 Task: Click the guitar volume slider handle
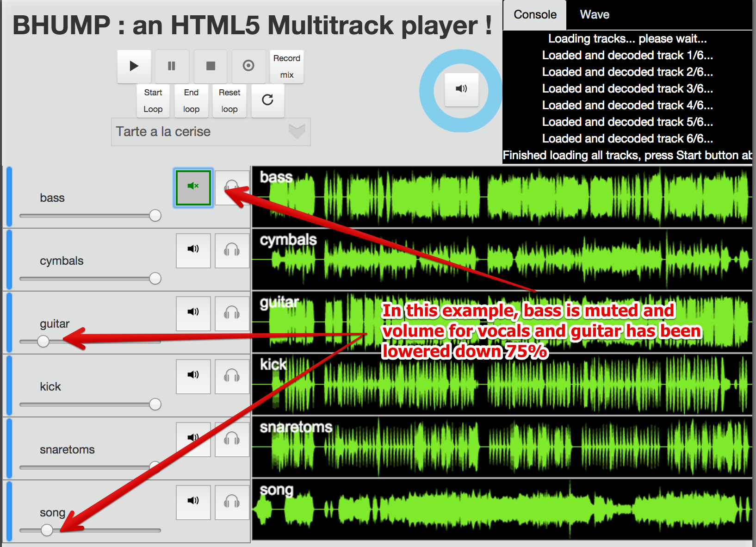tap(43, 341)
